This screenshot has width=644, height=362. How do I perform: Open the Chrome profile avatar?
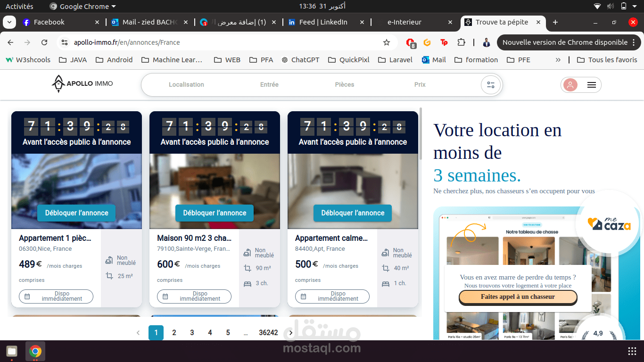487,42
